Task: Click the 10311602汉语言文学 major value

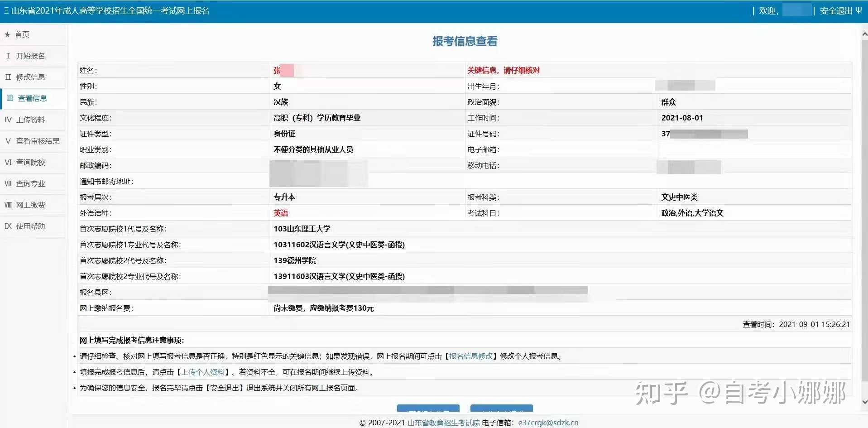Action: (339, 245)
